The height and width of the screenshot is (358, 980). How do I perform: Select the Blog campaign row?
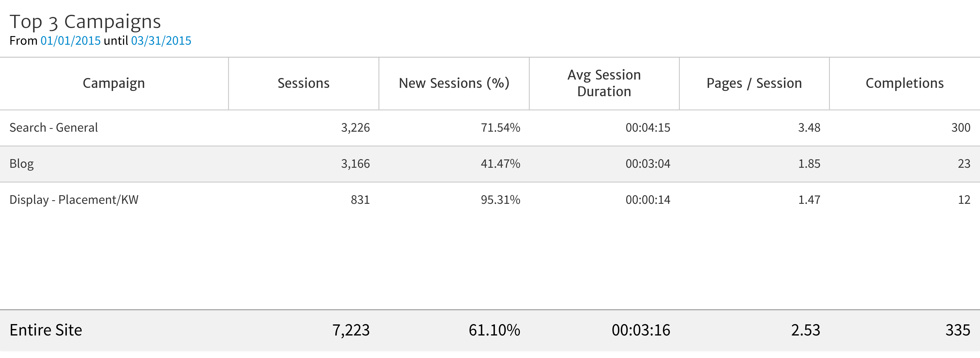click(22, 164)
